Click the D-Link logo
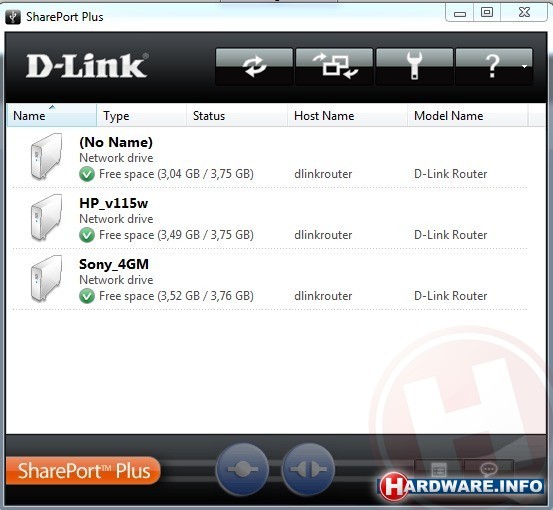The image size is (553, 510). pos(87,66)
